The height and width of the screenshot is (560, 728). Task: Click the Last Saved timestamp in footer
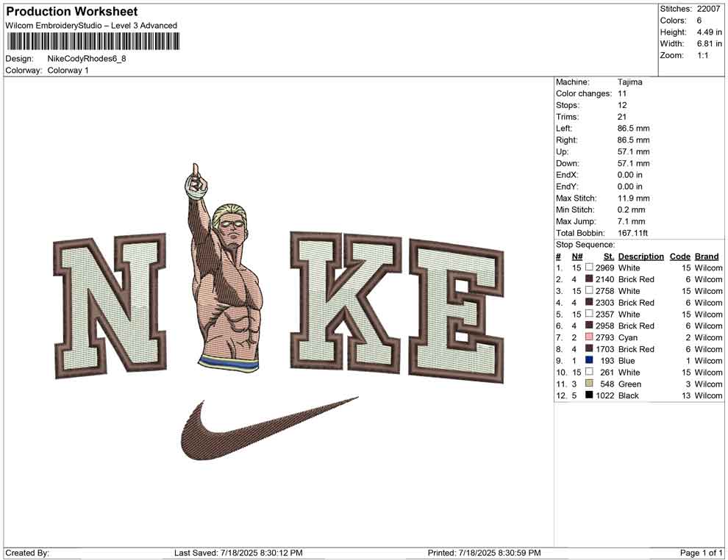[238, 553]
